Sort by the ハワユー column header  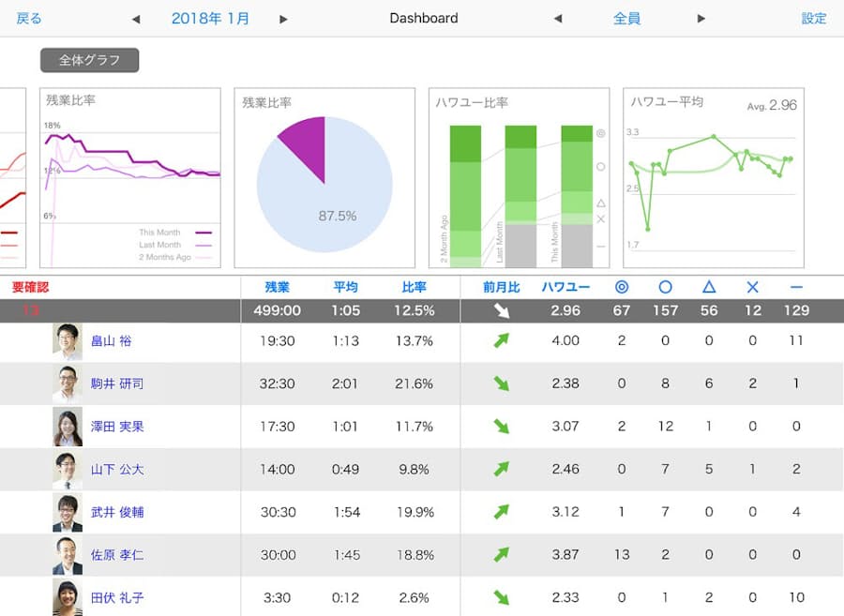(565, 287)
